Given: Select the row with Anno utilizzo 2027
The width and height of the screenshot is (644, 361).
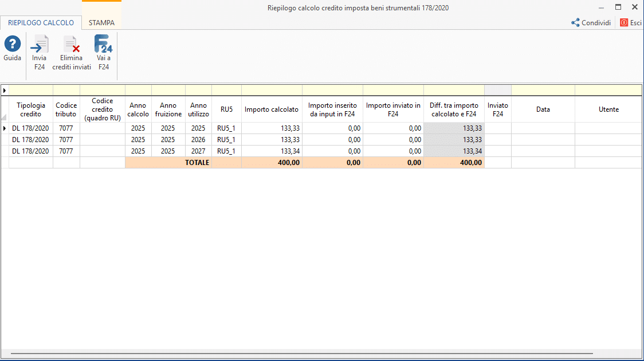Looking at the screenshot, I should coord(198,151).
